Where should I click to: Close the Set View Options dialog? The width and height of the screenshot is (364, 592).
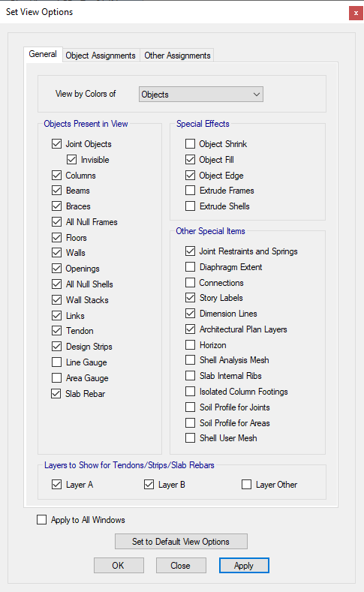tap(356, 14)
